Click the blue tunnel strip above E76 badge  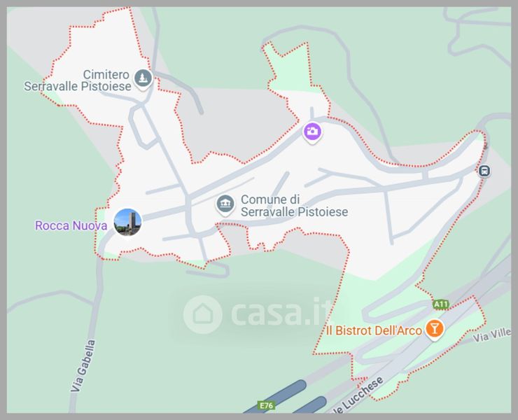(275, 397)
